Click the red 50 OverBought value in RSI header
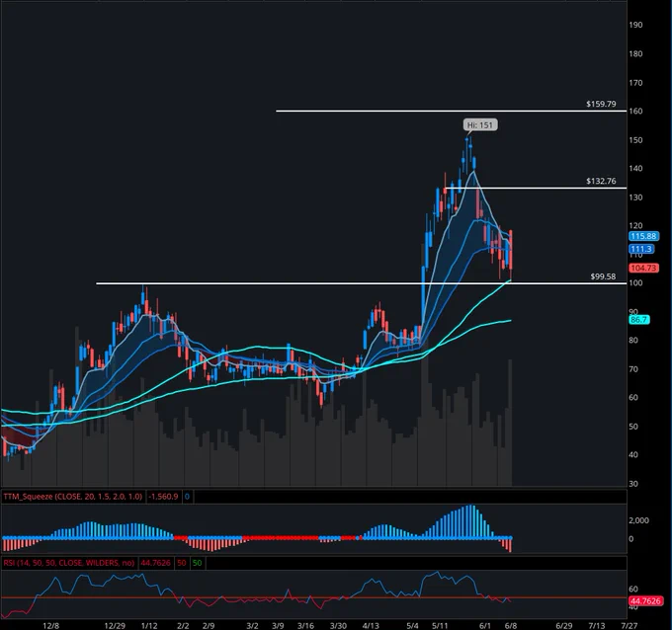 [x=182, y=563]
